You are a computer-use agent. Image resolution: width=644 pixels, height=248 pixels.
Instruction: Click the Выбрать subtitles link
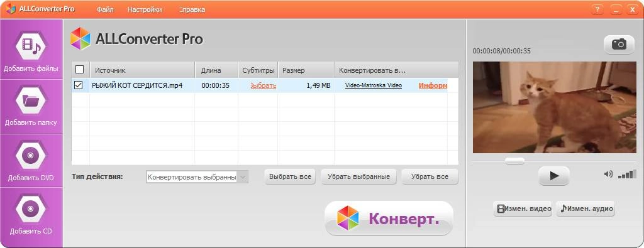coord(263,85)
